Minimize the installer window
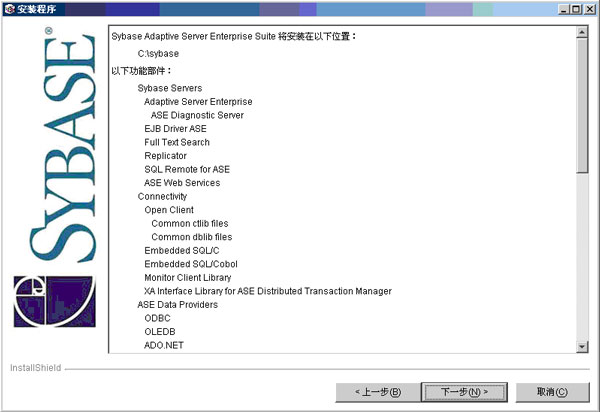Viewport: 600px width, 412px height. pyautogui.click(x=563, y=9)
